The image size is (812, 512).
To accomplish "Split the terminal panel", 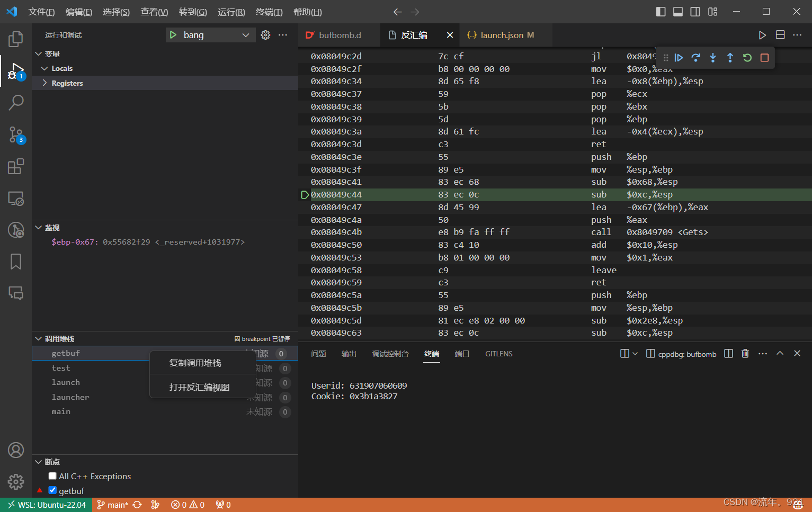I will pos(729,353).
